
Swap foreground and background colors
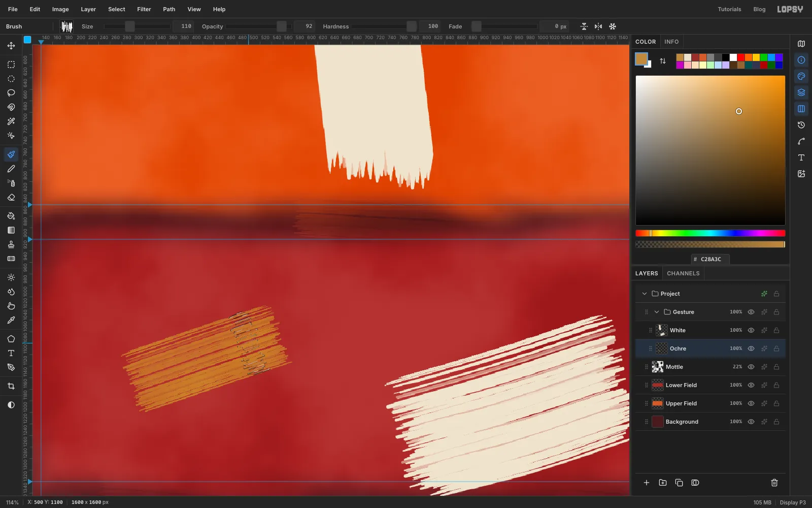(663, 61)
